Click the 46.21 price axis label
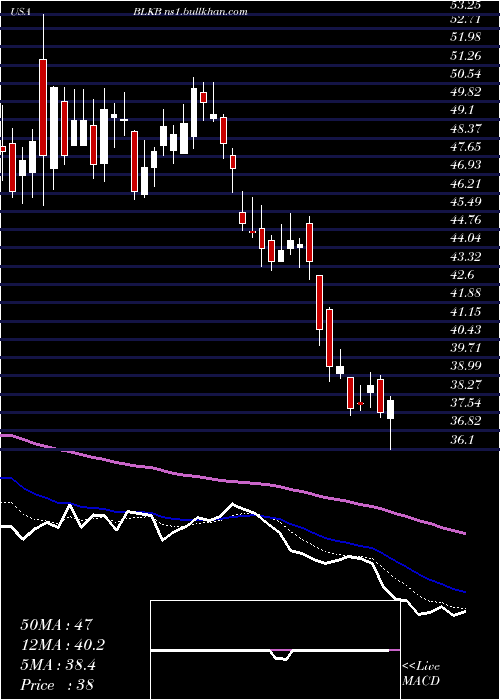Viewport: 500px width, 700px height. 465,183
